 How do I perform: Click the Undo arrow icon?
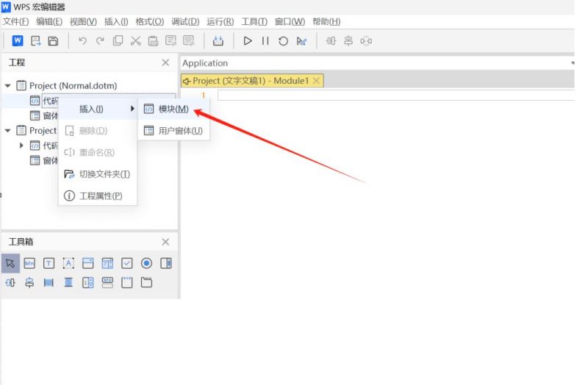tap(82, 41)
